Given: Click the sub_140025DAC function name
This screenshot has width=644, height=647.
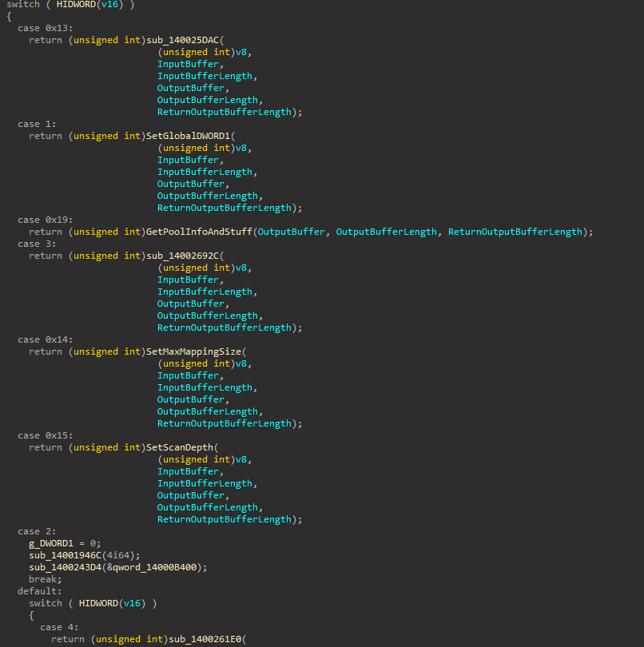Looking at the screenshot, I should (x=182, y=40).
